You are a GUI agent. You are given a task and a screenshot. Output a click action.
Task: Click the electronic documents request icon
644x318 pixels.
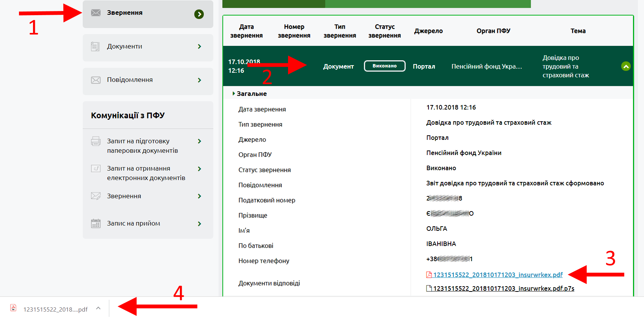96,168
